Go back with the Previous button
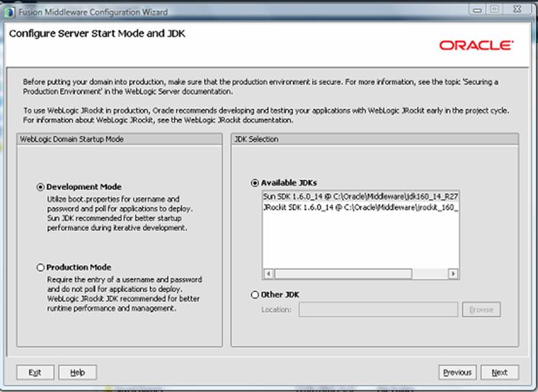 [458, 372]
